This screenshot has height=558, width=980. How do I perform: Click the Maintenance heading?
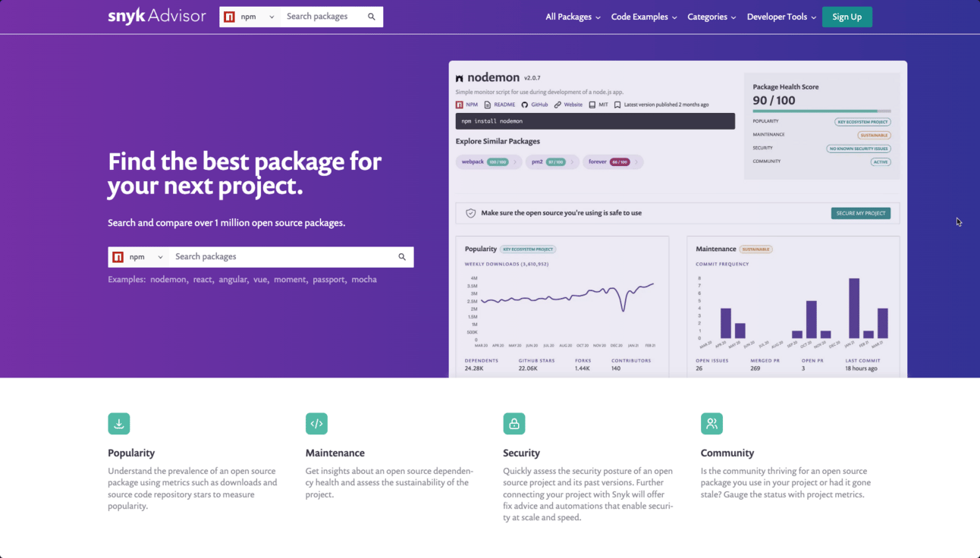[335, 453]
